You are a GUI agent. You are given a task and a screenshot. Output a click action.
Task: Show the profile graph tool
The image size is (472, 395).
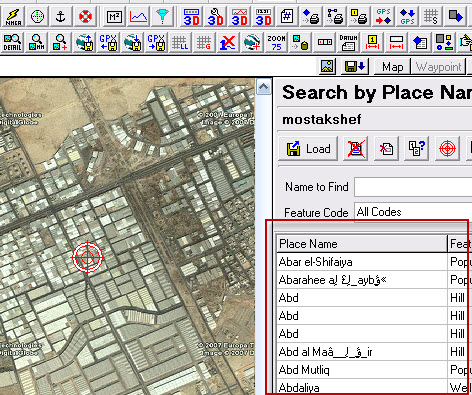click(x=138, y=17)
